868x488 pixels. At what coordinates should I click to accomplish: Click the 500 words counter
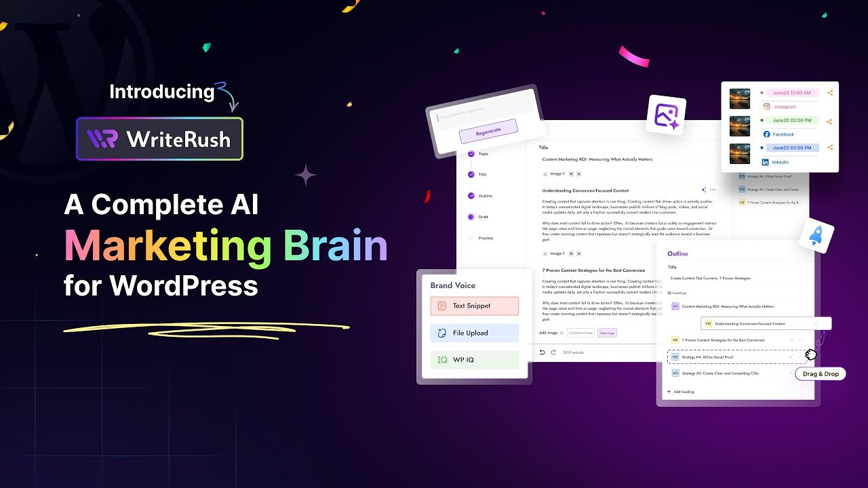click(573, 352)
